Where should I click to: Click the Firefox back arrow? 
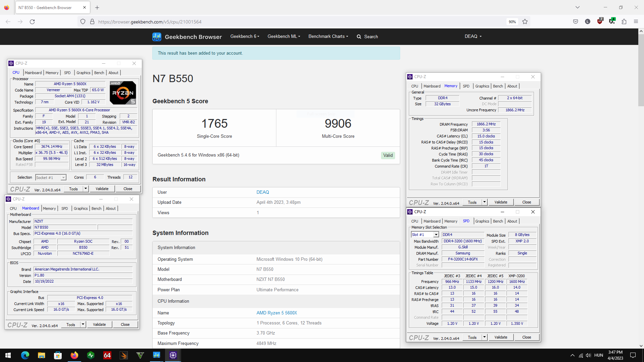8,21
